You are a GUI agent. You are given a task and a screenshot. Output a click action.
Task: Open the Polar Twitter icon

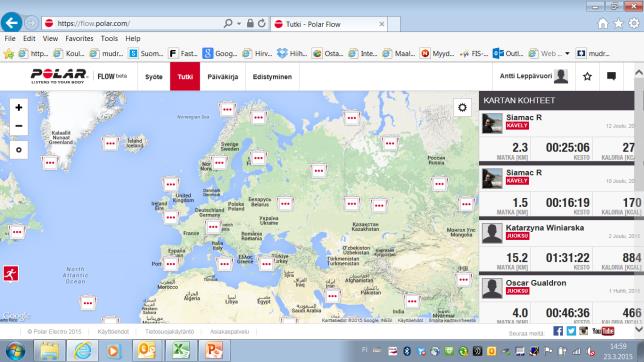(571, 331)
